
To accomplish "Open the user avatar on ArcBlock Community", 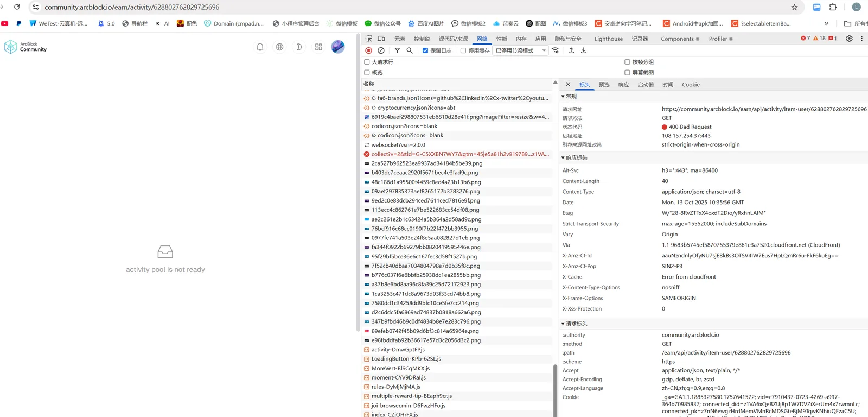I will [x=338, y=47].
